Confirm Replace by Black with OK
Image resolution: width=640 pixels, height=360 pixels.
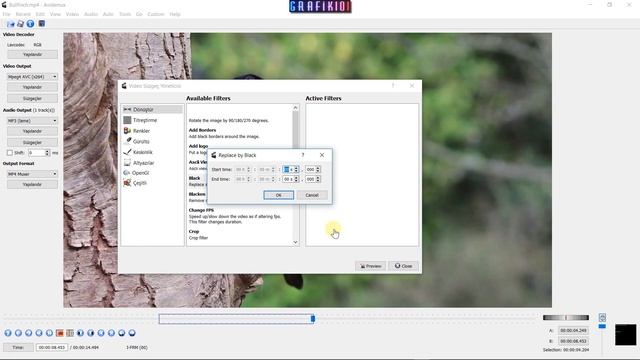click(278, 195)
